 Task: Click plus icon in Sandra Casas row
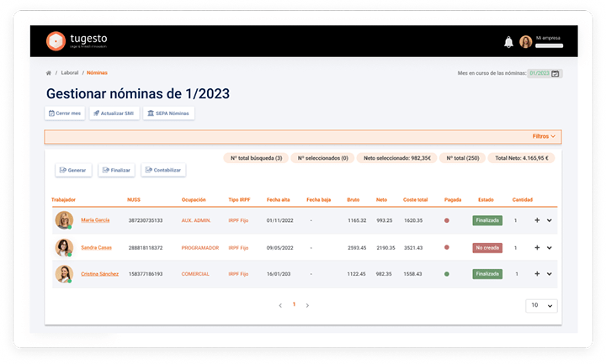point(537,247)
